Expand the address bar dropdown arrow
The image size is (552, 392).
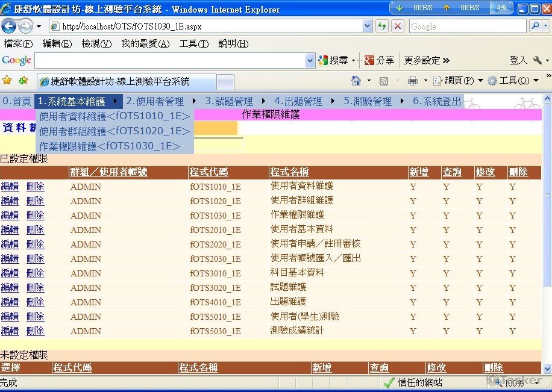368,26
